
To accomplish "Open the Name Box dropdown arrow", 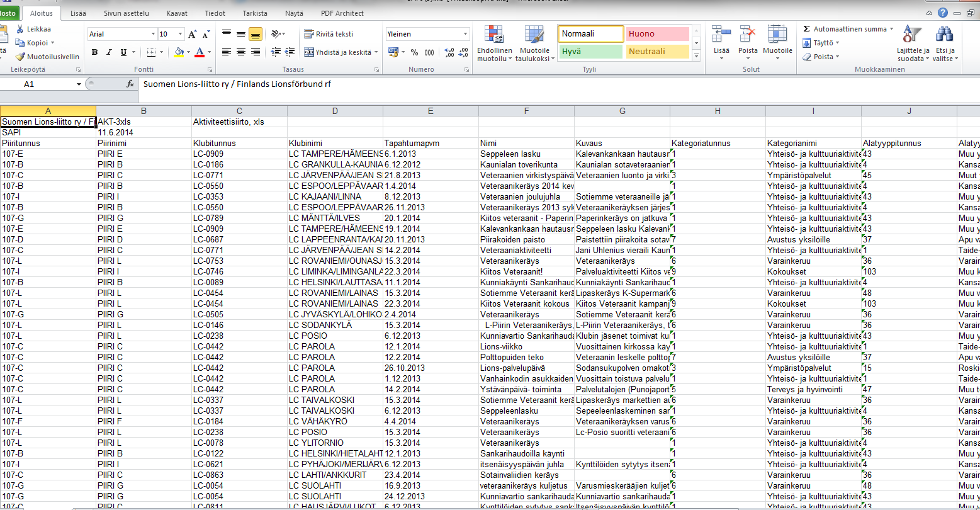I will click(79, 84).
